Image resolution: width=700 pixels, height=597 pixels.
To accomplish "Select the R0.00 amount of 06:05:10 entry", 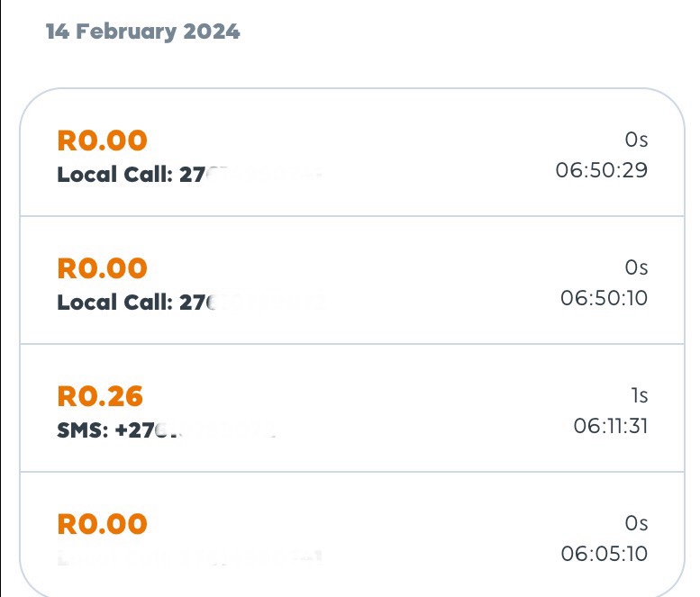I will point(102,524).
